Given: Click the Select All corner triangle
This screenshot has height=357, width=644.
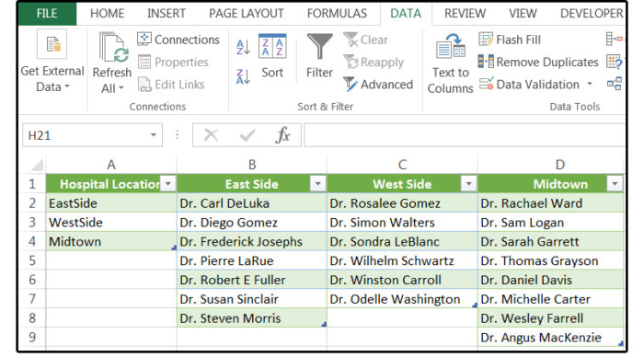Looking at the screenshot, I should 37,165.
